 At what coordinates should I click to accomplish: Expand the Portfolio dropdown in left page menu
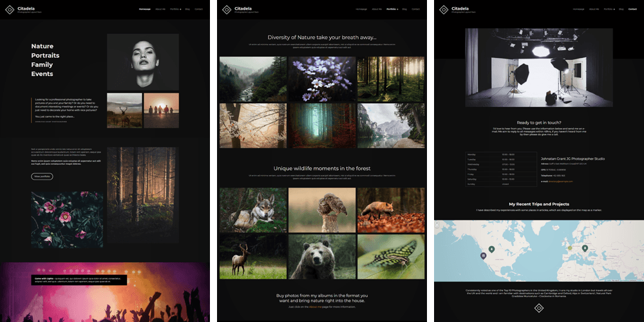pyautogui.click(x=175, y=9)
